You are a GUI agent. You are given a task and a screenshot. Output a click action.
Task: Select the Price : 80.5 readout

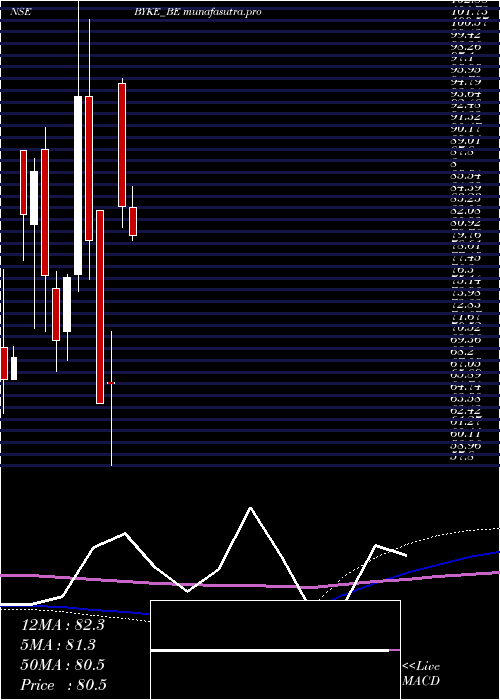click(x=63, y=685)
